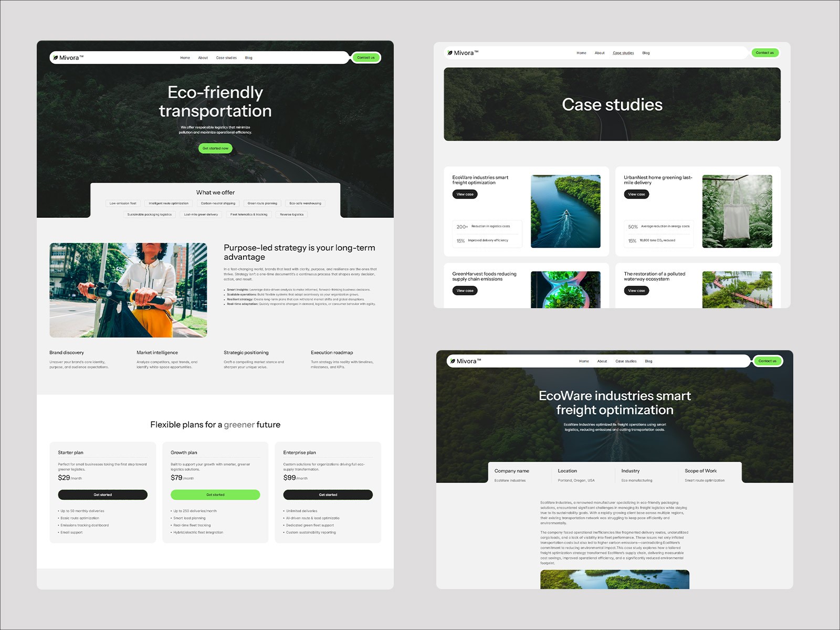Click View case on the polluted waterway study
840x630 pixels.
point(636,290)
